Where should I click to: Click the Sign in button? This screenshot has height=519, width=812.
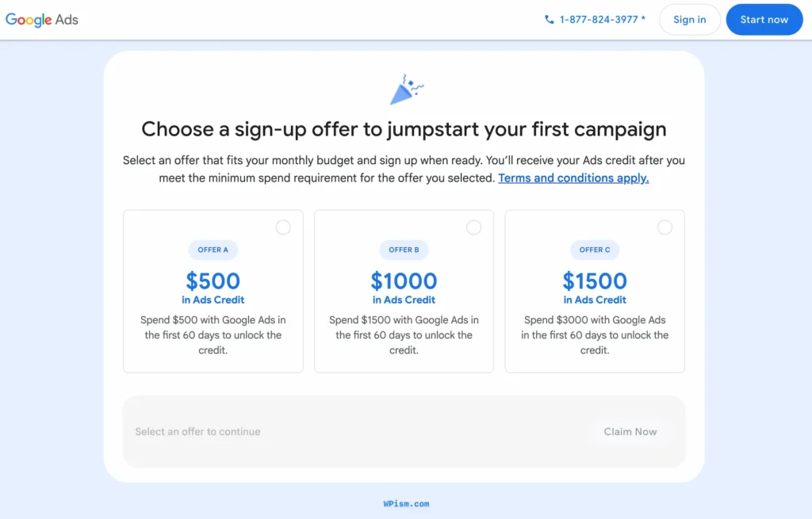click(689, 20)
